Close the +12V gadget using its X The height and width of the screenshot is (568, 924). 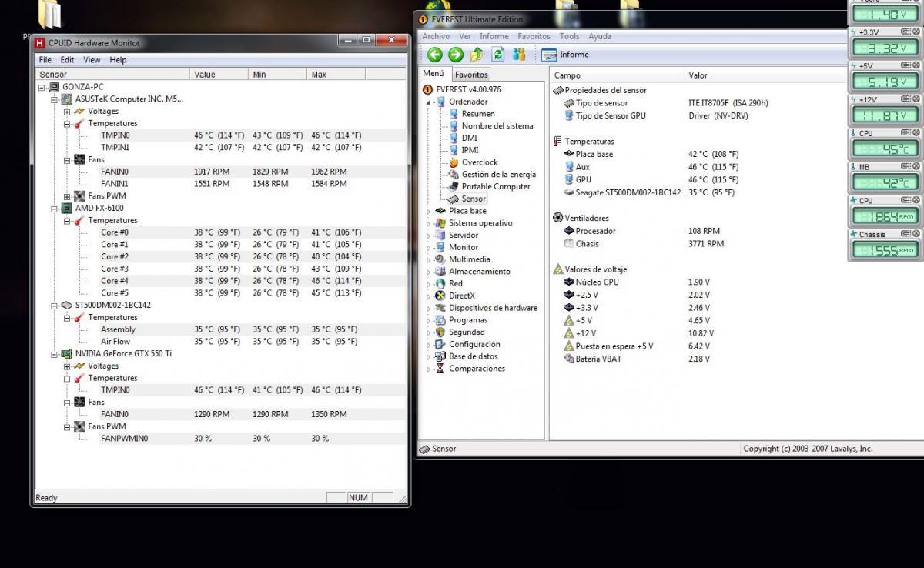[x=916, y=99]
